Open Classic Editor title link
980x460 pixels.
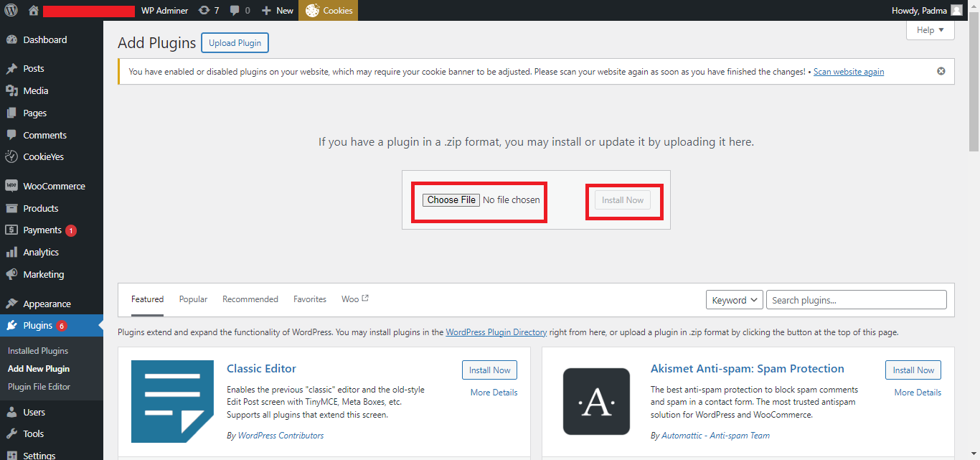261,369
